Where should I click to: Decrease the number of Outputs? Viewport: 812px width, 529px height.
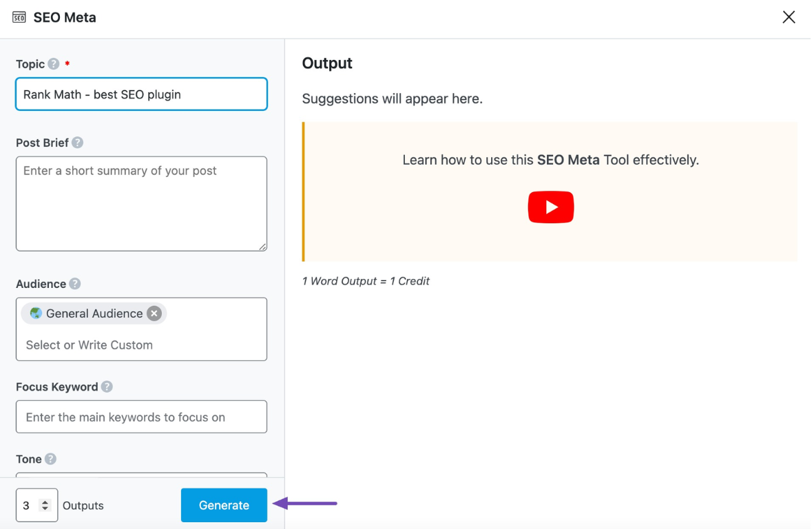[45, 509]
